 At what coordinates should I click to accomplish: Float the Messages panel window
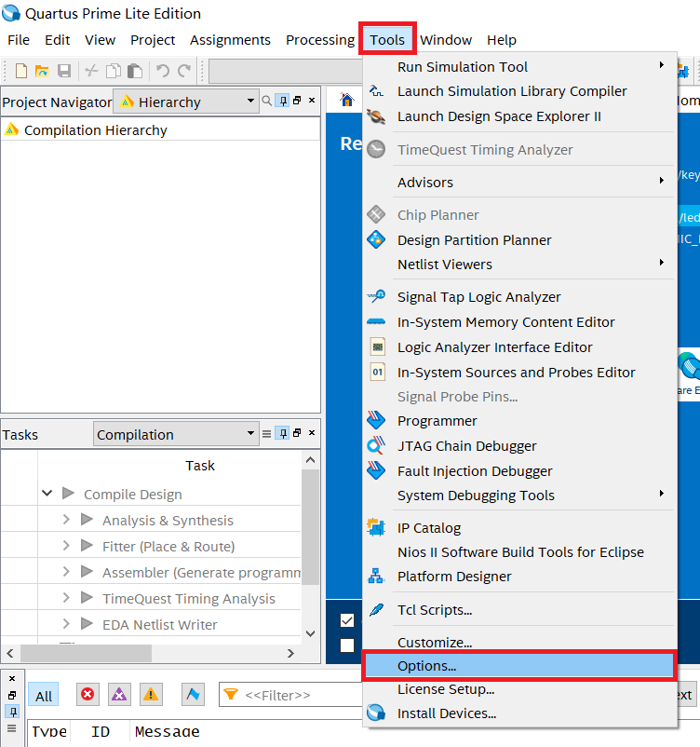12,695
